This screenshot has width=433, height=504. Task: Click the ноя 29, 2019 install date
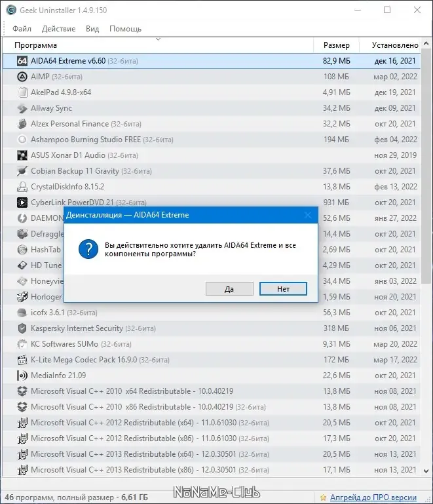coord(396,155)
